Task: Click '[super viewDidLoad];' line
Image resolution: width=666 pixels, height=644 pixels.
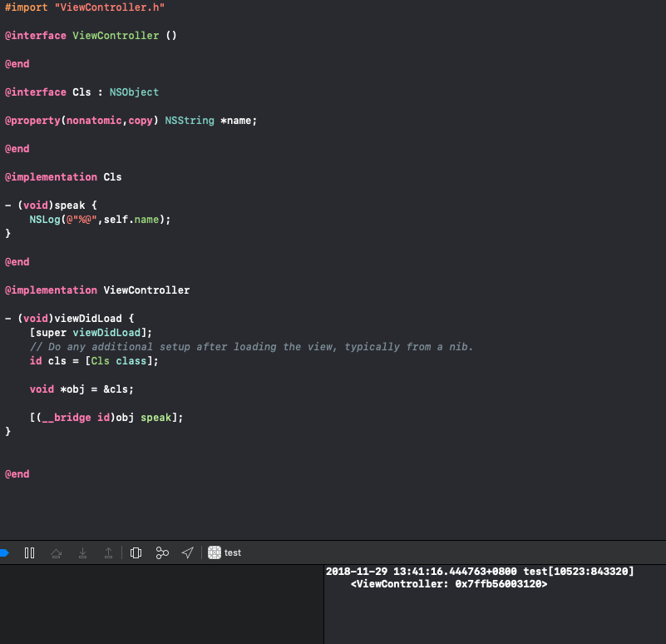Action: [91, 333]
